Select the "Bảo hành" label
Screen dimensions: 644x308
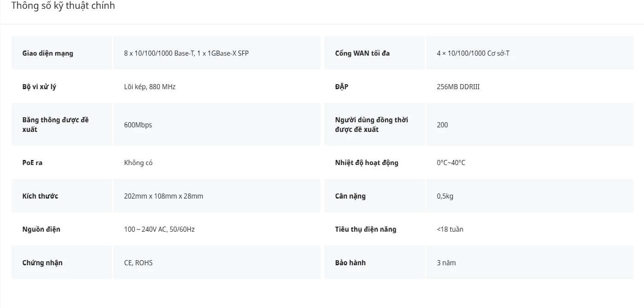(351, 263)
